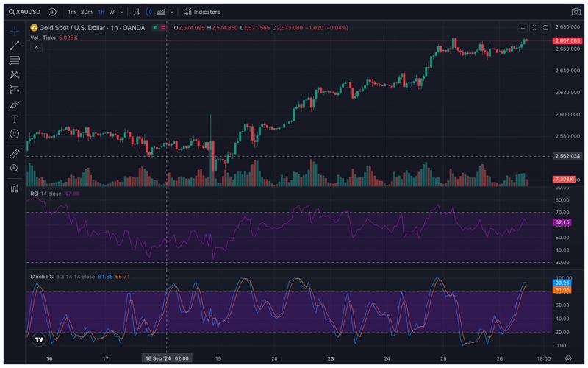Click the zoom in magnifier tool
The height and width of the screenshot is (368, 588).
click(x=14, y=169)
